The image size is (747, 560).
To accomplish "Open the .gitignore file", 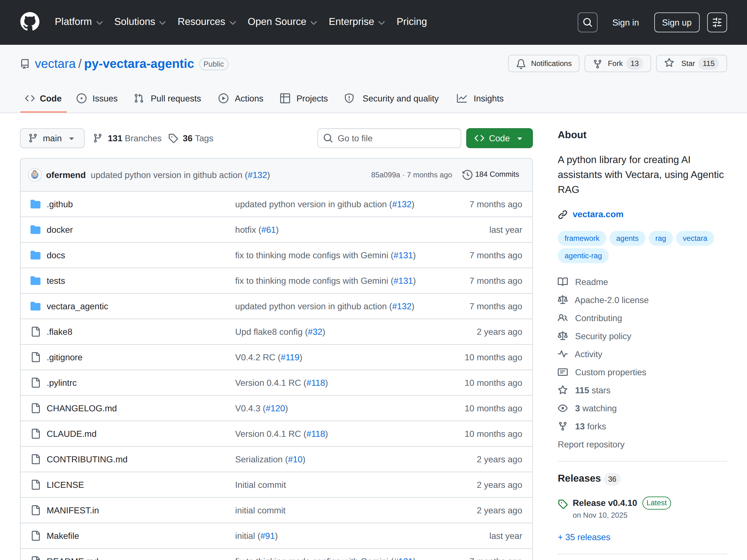I will 64,357.
